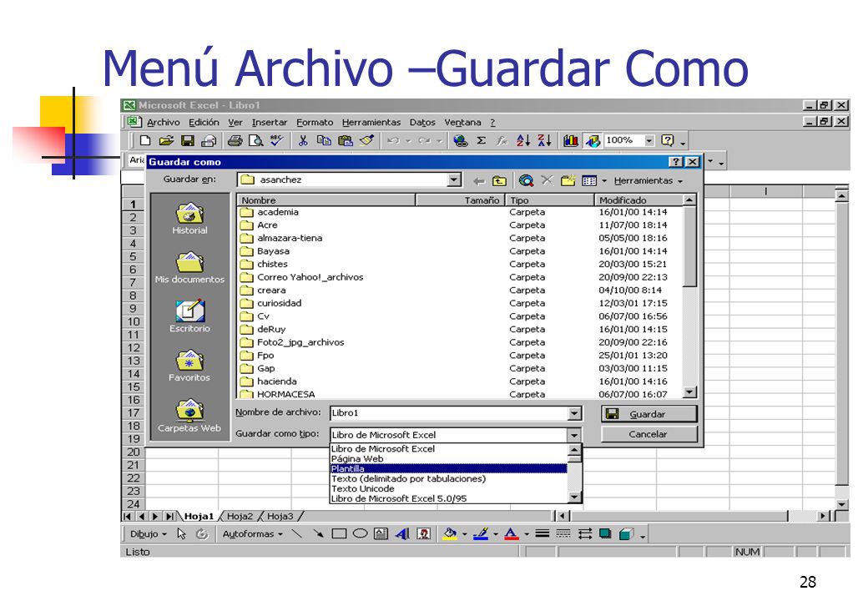Sort files by the Tipo column header
This screenshot has width=868, height=601.
point(549,200)
